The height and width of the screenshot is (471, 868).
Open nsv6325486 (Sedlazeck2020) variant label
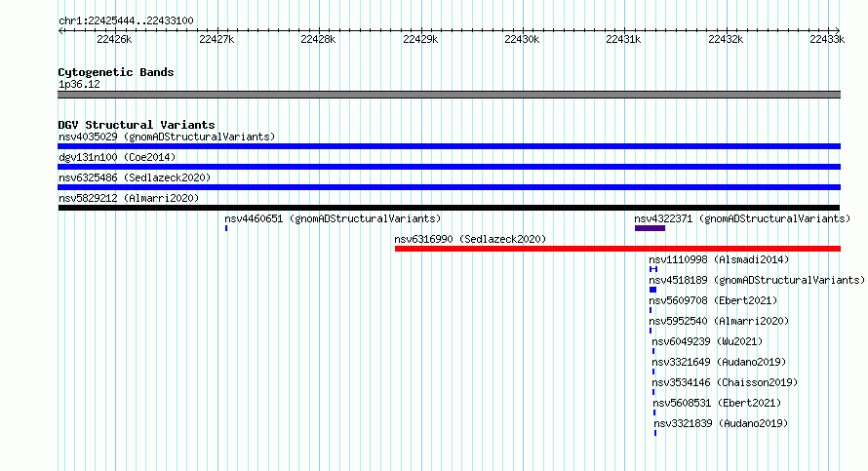click(x=135, y=177)
